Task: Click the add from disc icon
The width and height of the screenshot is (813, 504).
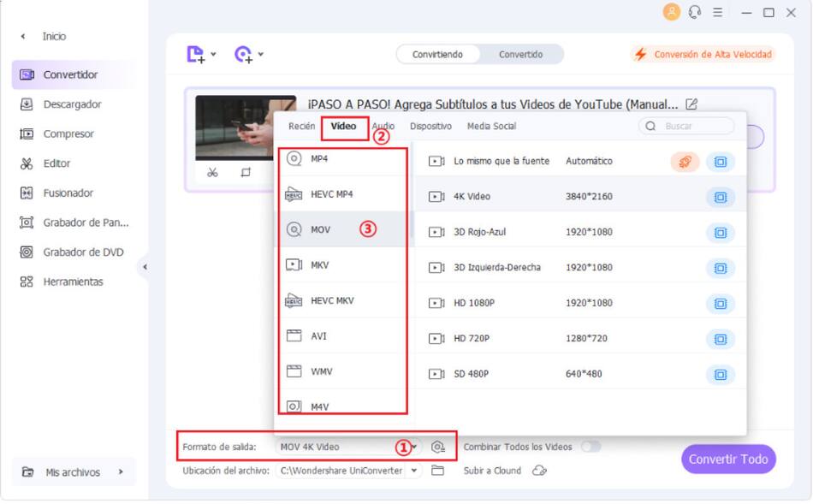Action: (243, 54)
